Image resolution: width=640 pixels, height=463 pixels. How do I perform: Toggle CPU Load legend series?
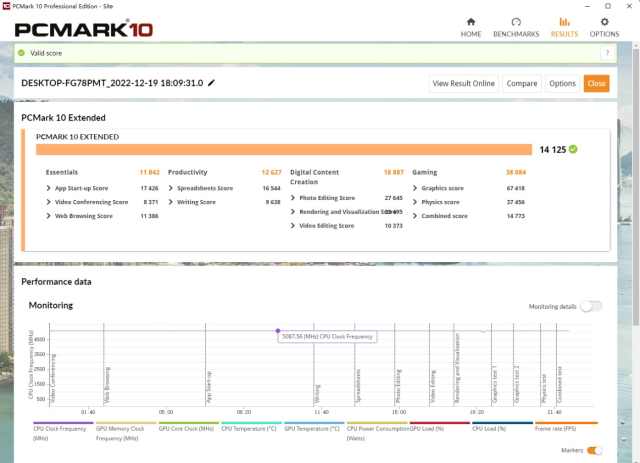pyautogui.click(x=502, y=427)
